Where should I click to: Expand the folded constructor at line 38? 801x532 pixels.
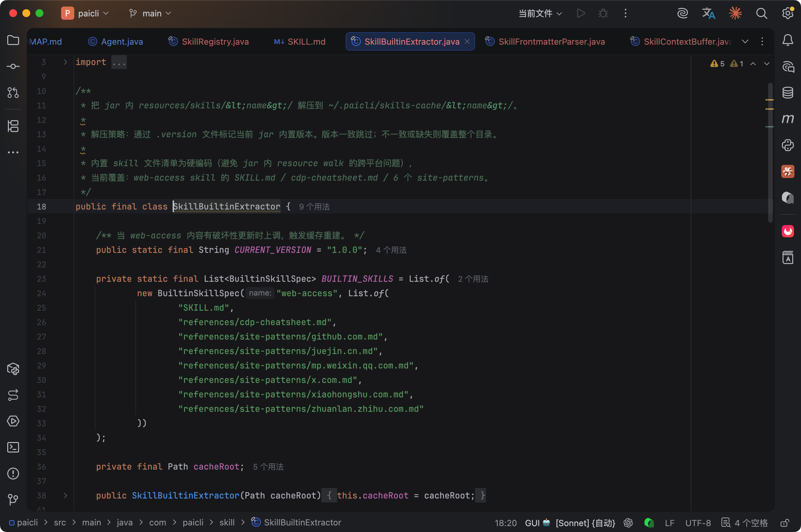pos(65,495)
